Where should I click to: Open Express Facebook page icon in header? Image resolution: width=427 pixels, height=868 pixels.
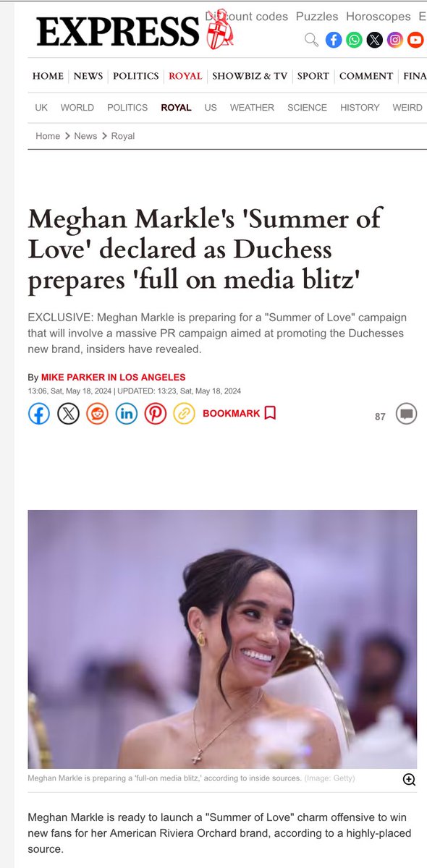tap(333, 40)
